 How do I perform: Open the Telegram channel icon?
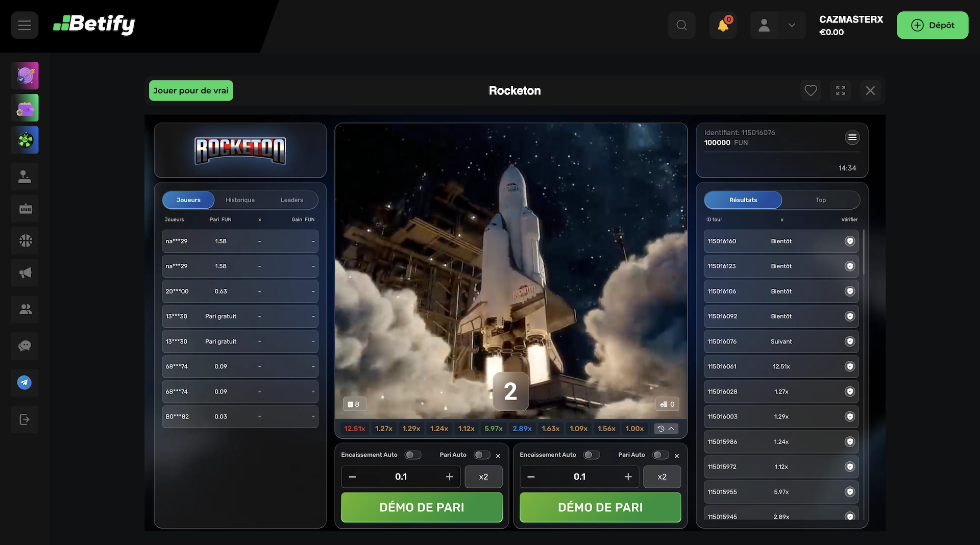click(24, 383)
